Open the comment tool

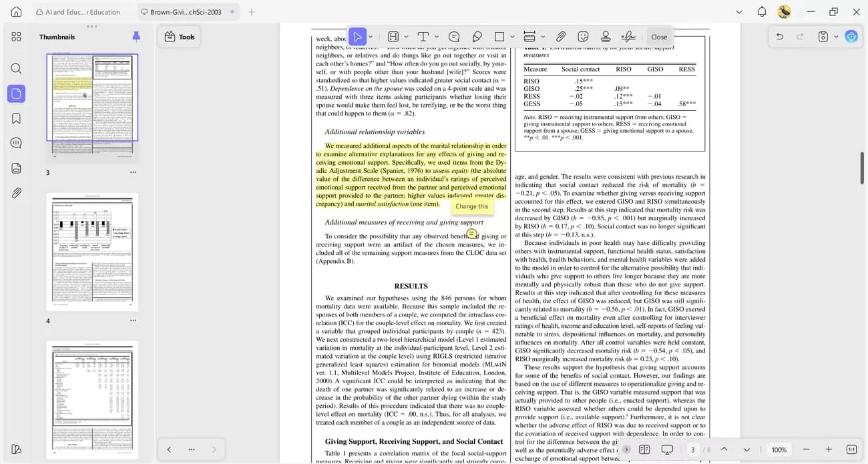(455, 37)
